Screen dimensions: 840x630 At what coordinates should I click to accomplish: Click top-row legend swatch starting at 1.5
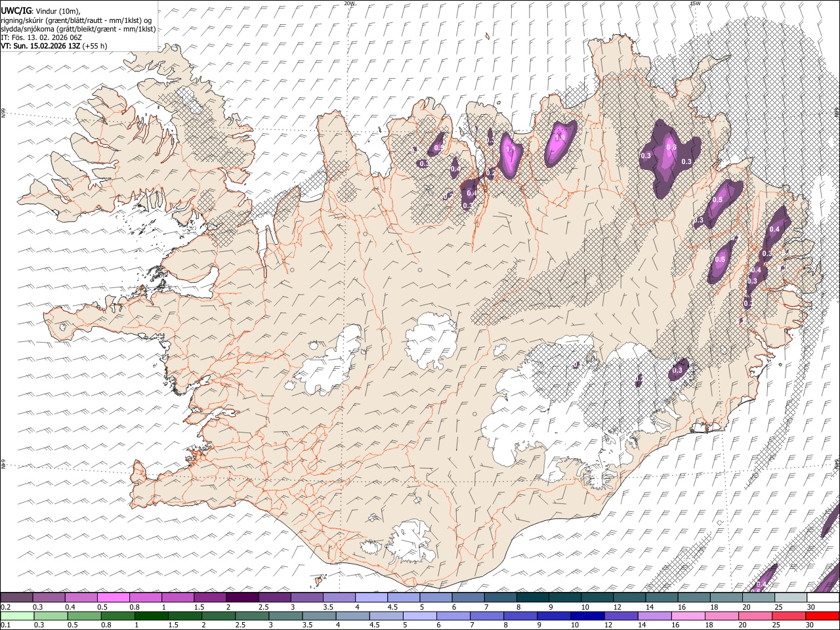coord(209,598)
